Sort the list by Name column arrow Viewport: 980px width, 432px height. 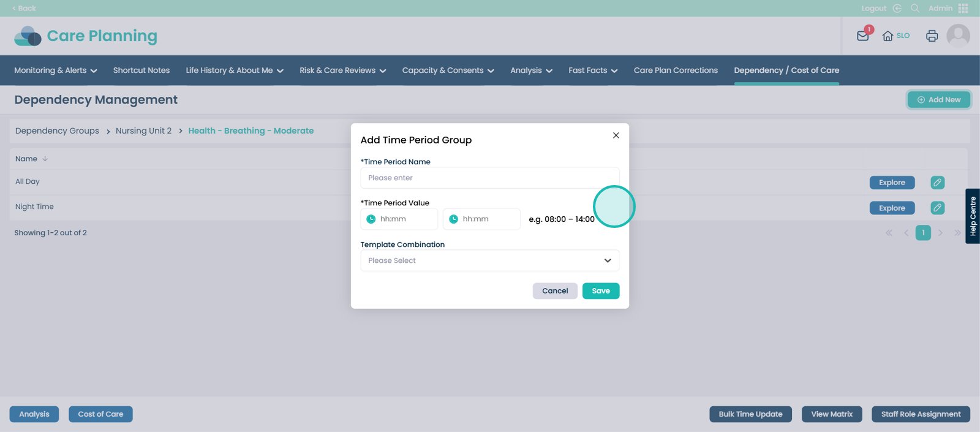45,159
